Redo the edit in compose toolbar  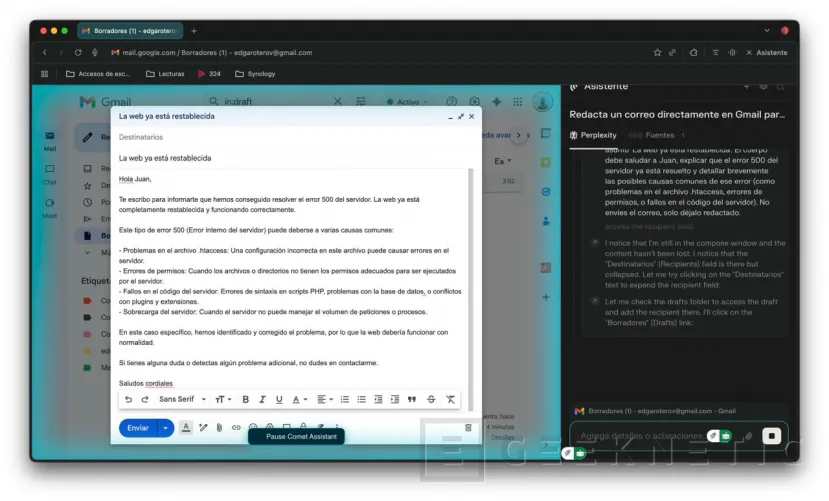[x=145, y=400]
